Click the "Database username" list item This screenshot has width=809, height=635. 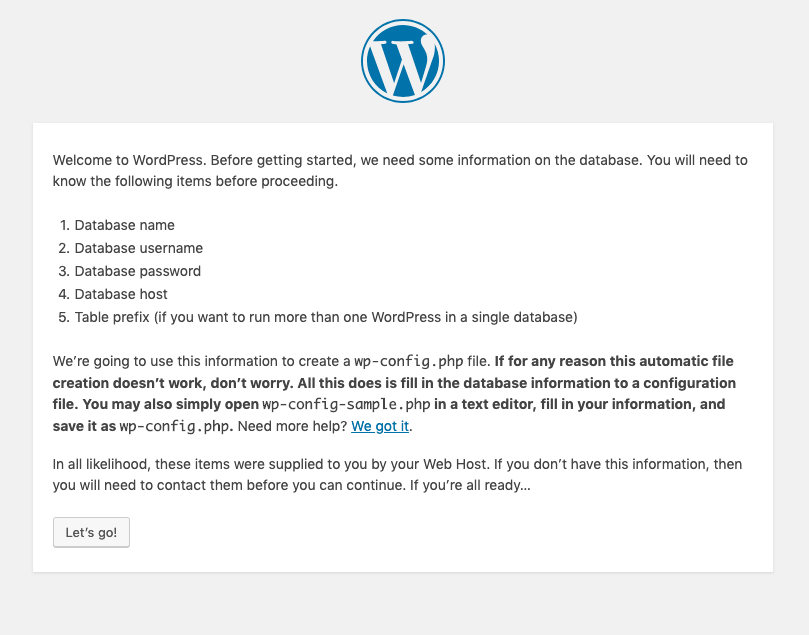tap(139, 248)
